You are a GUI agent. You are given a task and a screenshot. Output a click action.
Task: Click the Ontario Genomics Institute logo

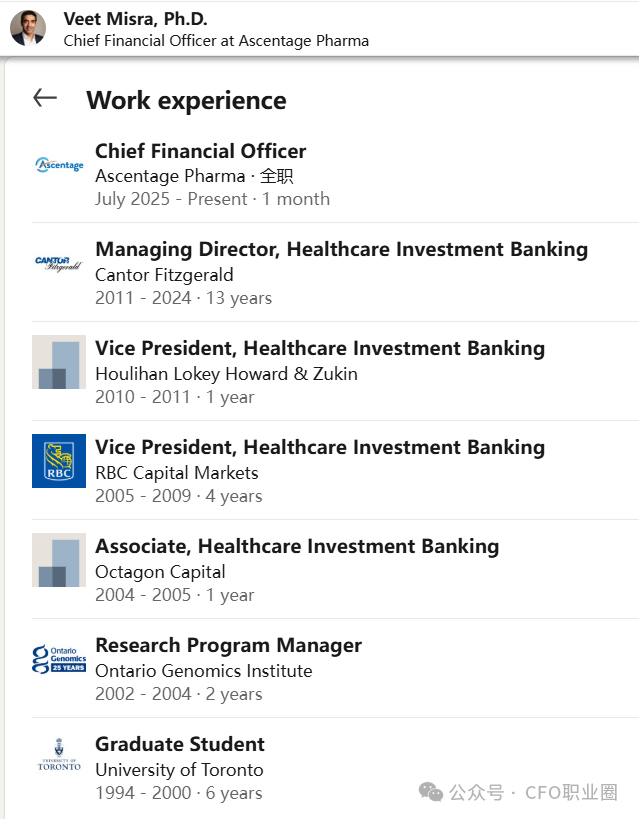(59, 659)
